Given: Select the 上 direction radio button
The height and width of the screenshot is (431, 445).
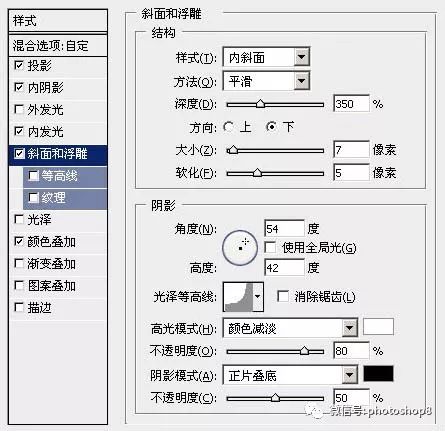Looking at the screenshot, I should [x=228, y=127].
